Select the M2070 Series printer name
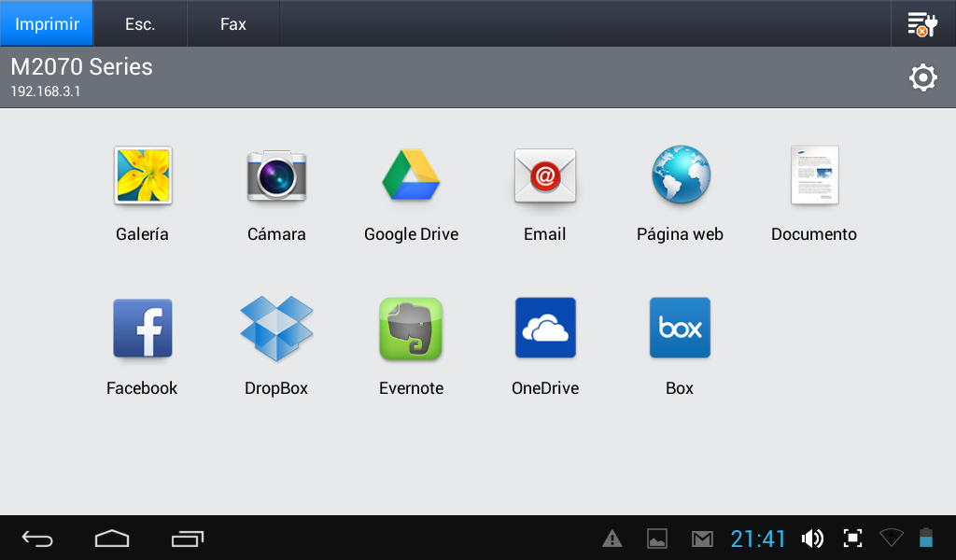 pyautogui.click(x=82, y=66)
